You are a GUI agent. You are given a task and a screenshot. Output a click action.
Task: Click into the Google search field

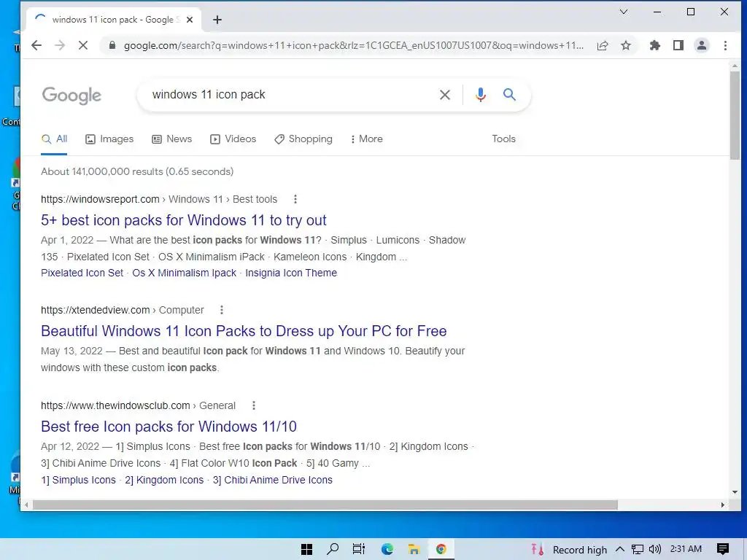point(290,95)
